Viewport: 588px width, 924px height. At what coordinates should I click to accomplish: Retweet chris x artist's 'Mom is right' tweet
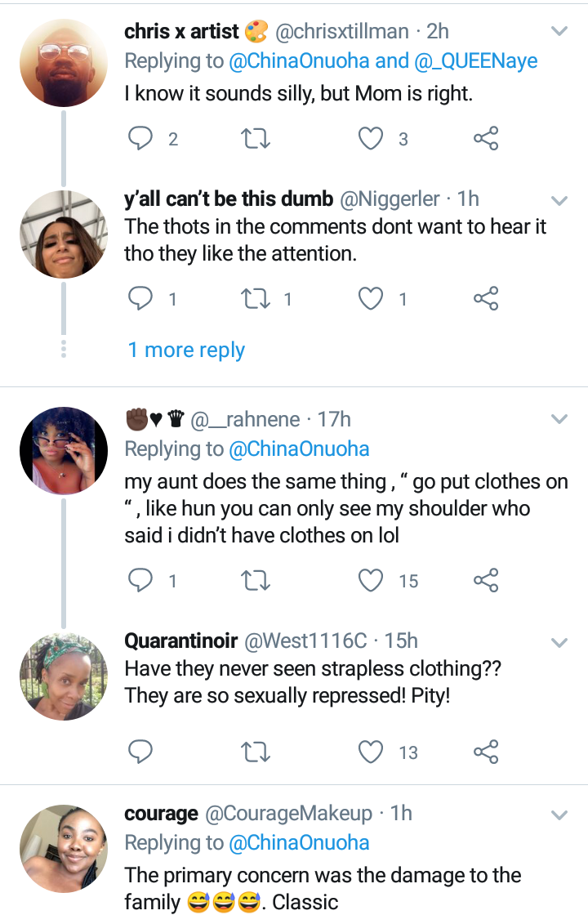pyautogui.click(x=257, y=139)
